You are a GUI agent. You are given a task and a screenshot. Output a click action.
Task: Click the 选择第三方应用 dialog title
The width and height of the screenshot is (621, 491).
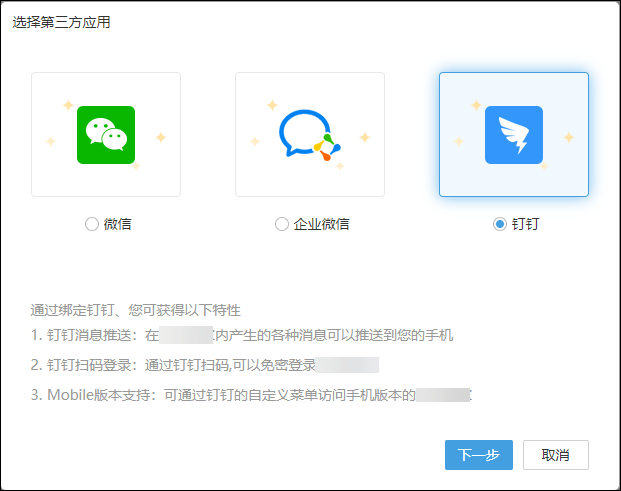tap(61, 22)
